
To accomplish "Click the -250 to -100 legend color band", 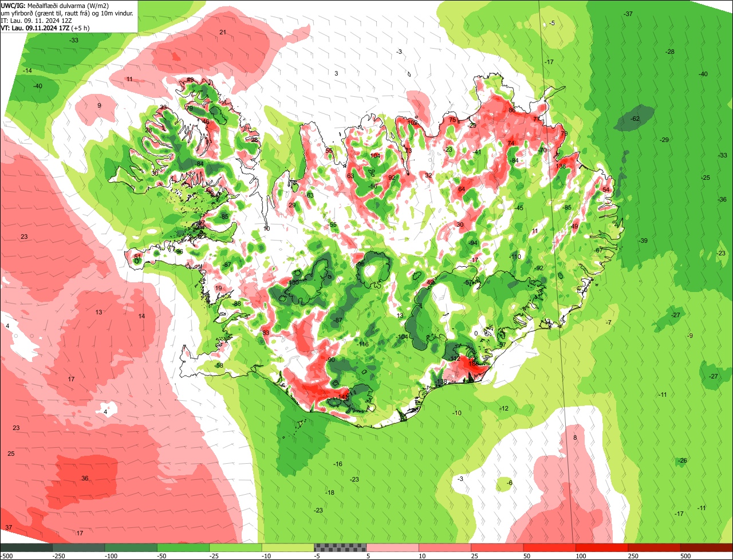I will point(78,547).
